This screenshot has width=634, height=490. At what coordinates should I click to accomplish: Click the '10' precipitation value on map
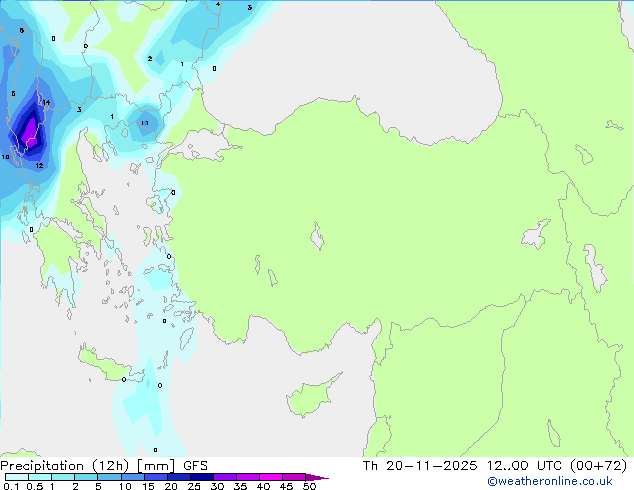tap(5, 157)
